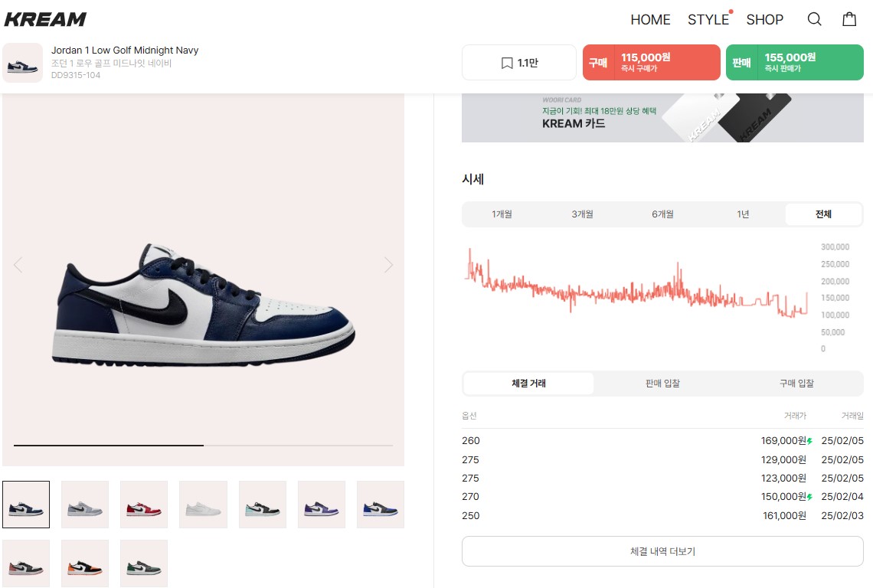Screen dimensions: 873x588
Task: Select the red Jordan 1 Low Golf thumbnail
Action: click(x=144, y=505)
